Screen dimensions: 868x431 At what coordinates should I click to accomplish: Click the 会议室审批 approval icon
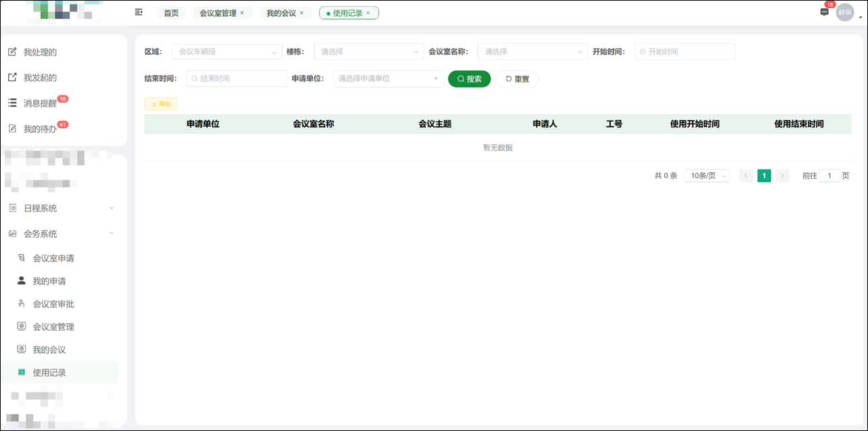point(22,304)
